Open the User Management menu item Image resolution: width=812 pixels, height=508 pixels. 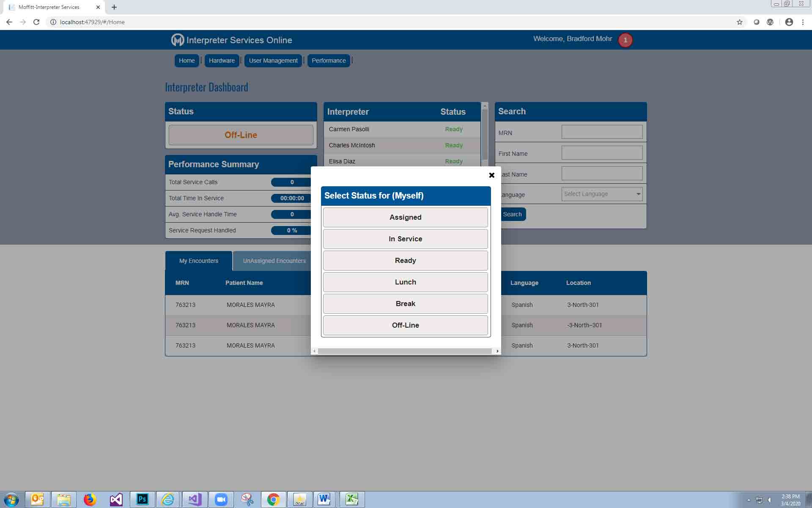(273, 61)
